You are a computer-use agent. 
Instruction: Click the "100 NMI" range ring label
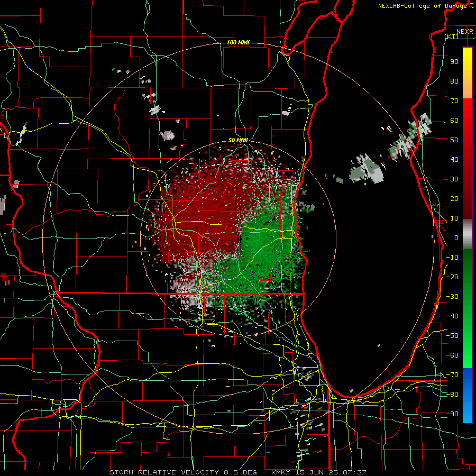pyautogui.click(x=238, y=42)
